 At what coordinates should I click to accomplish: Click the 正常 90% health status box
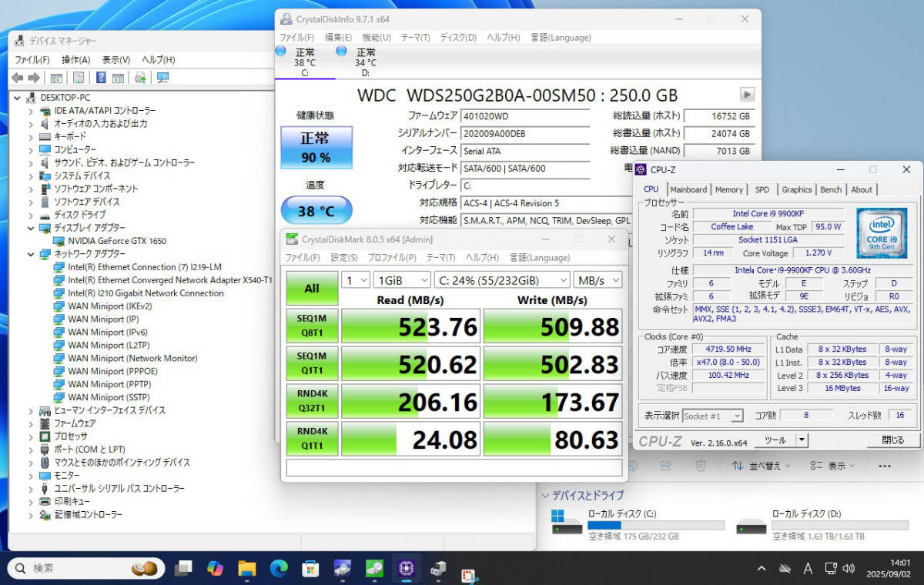[x=316, y=148]
